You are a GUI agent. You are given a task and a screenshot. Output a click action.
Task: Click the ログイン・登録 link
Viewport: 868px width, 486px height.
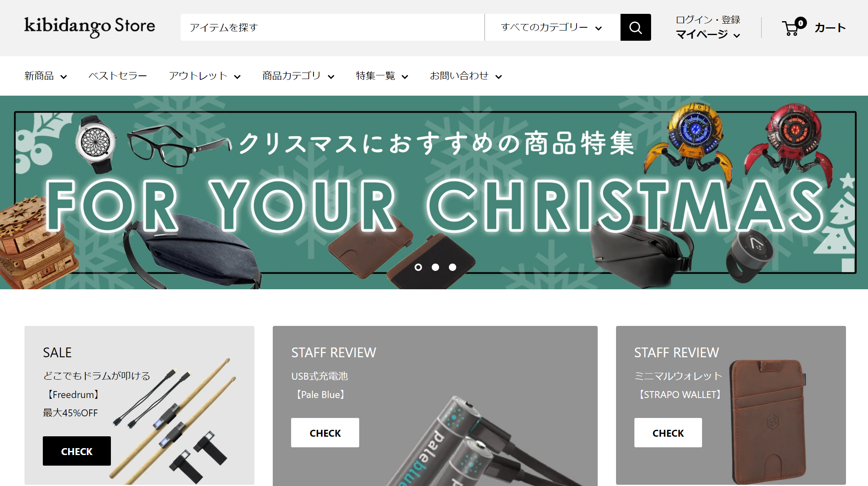pos(708,20)
